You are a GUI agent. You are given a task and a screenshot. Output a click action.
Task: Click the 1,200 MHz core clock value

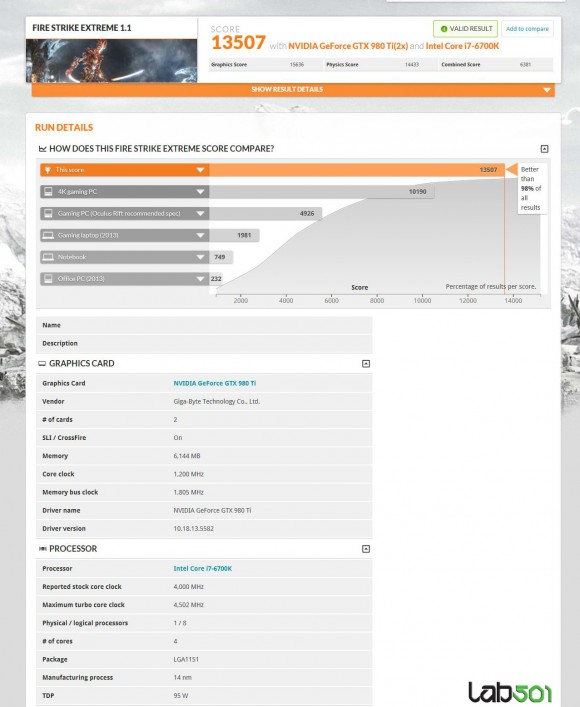[x=189, y=474]
